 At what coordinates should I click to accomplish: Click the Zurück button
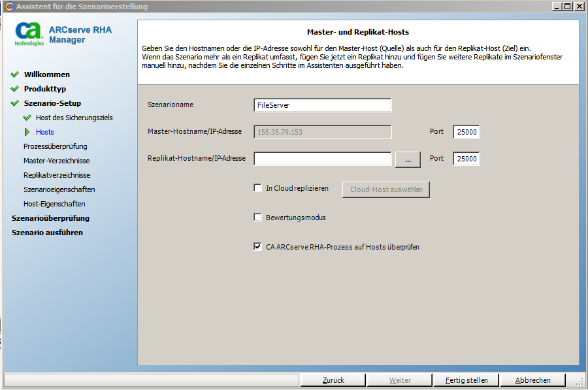point(333,380)
